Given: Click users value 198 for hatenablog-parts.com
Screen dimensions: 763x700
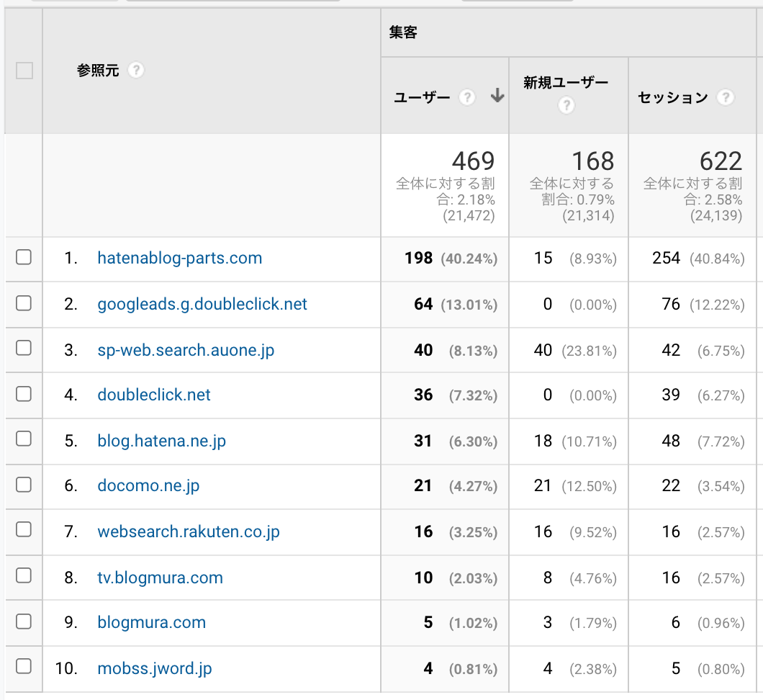Looking at the screenshot, I should click(x=418, y=258).
